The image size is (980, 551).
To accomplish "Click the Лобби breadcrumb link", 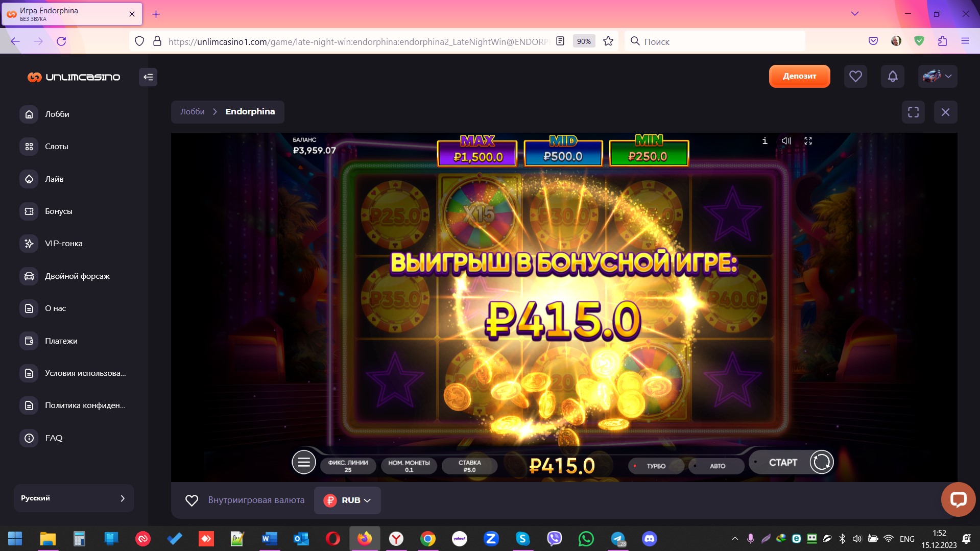I will [x=193, y=112].
